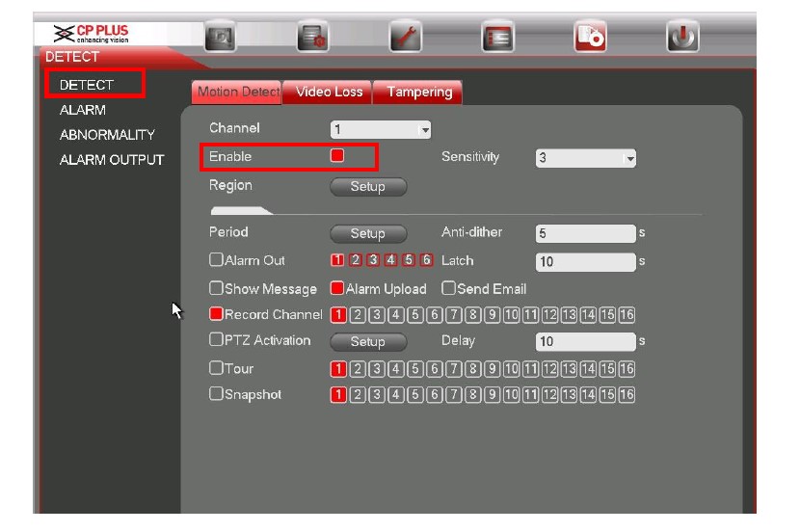Click the Region Setup button
Screen dimensions: 800x532
point(367,187)
